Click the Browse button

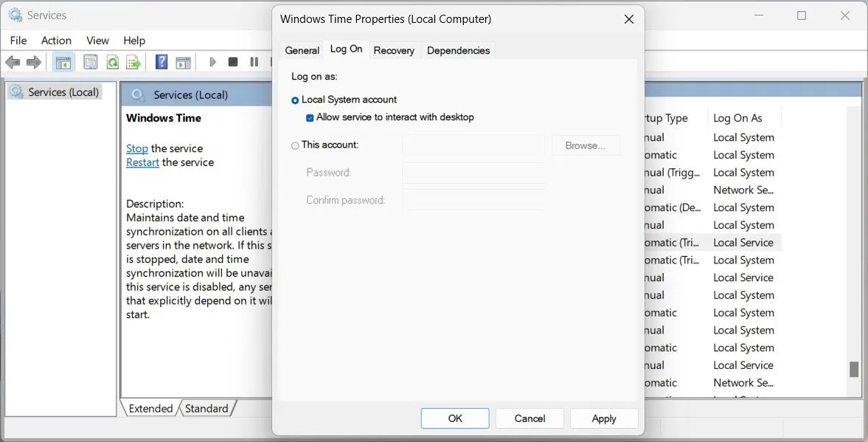(585, 145)
